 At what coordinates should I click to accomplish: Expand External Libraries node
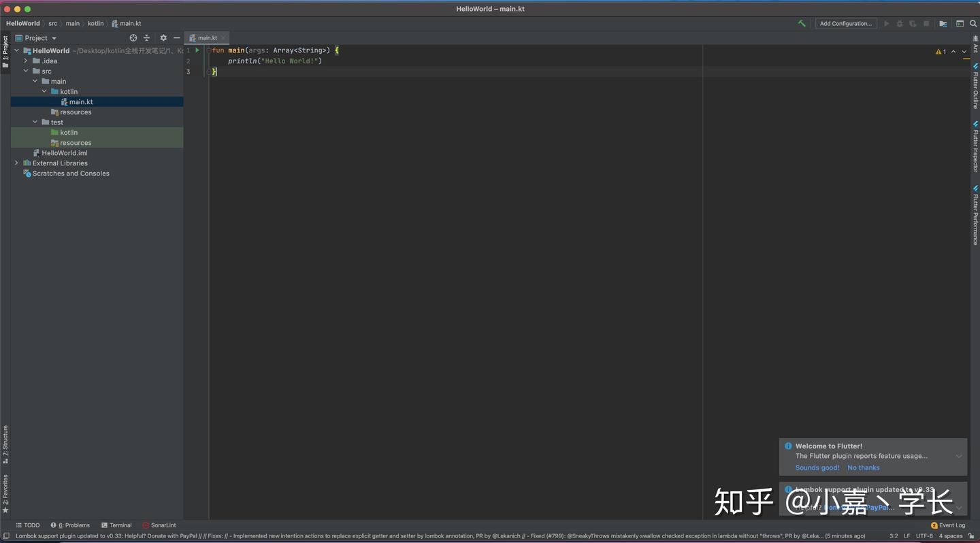[16, 163]
